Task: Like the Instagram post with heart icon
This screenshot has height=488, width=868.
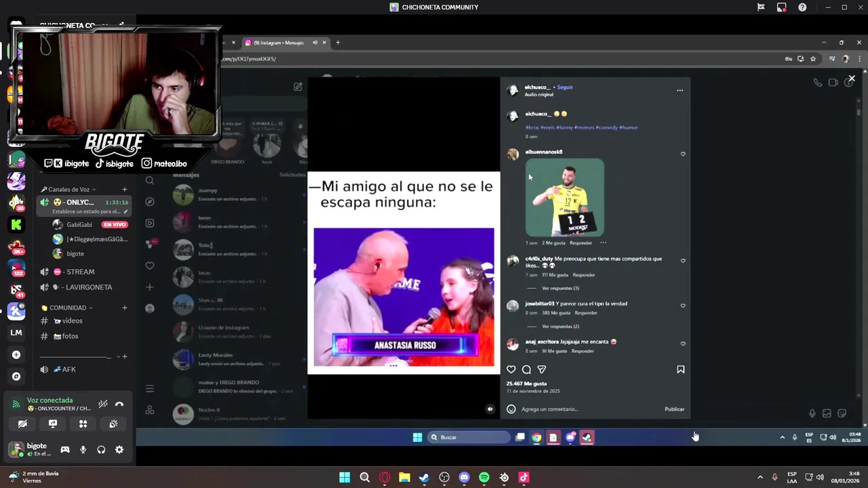Action: [511, 369]
